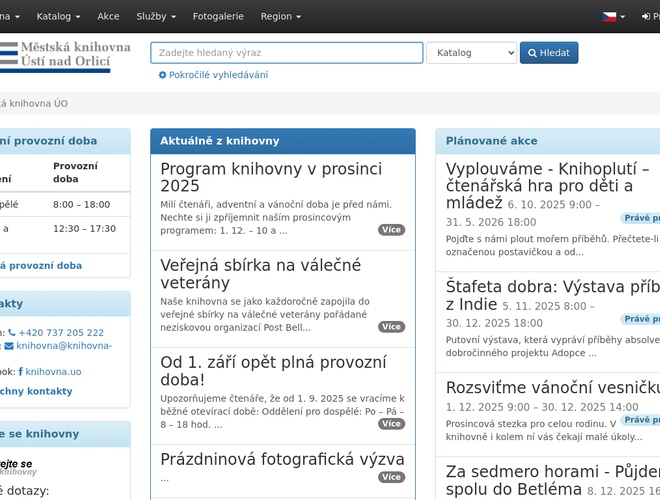Click Více badge for plná provozní doba article
The image size is (660, 500).
click(391, 424)
